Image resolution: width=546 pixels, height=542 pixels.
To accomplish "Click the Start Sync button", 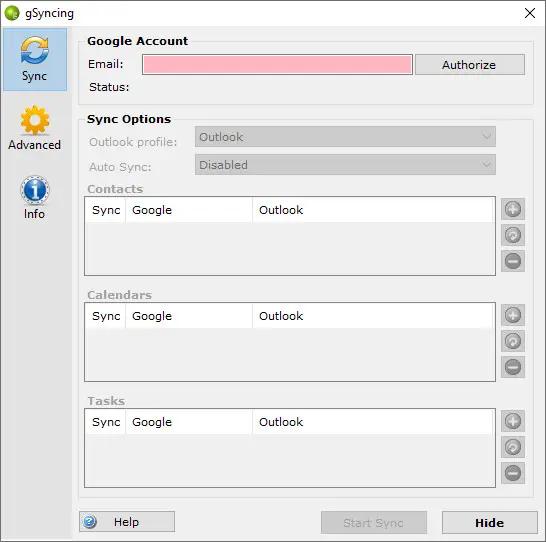I will [x=374, y=523].
